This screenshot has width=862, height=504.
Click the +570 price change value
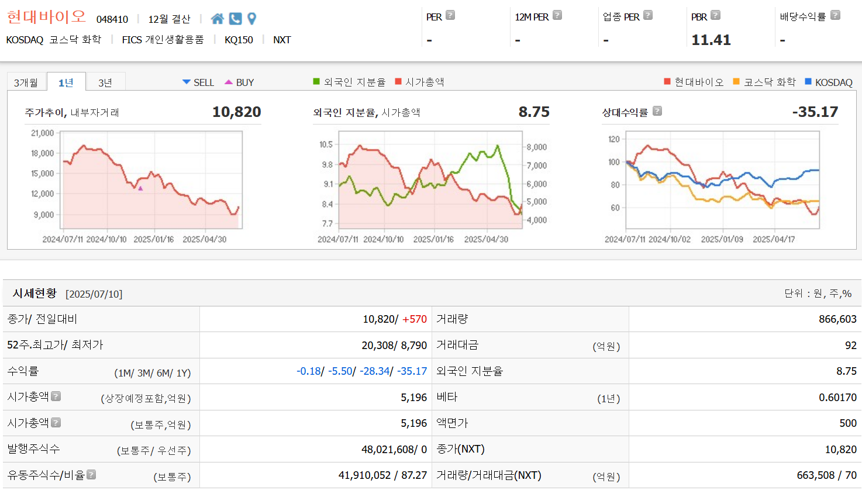pos(415,319)
